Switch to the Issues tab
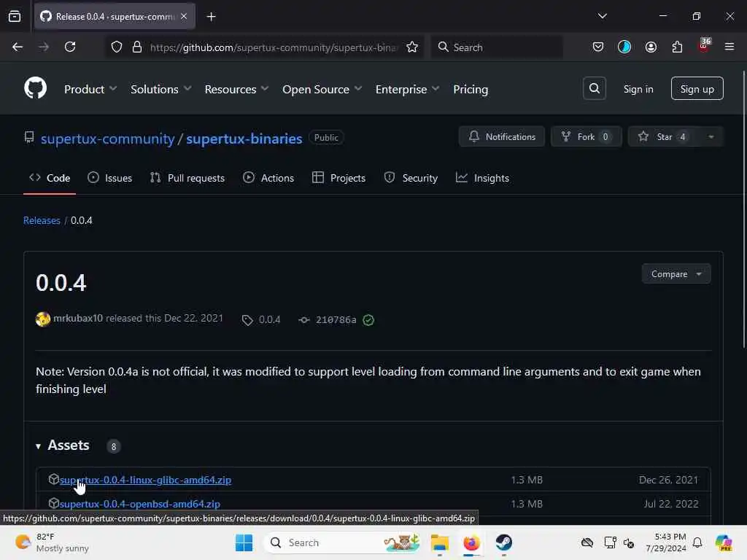Viewport: 747px width, 560px height. (x=110, y=178)
